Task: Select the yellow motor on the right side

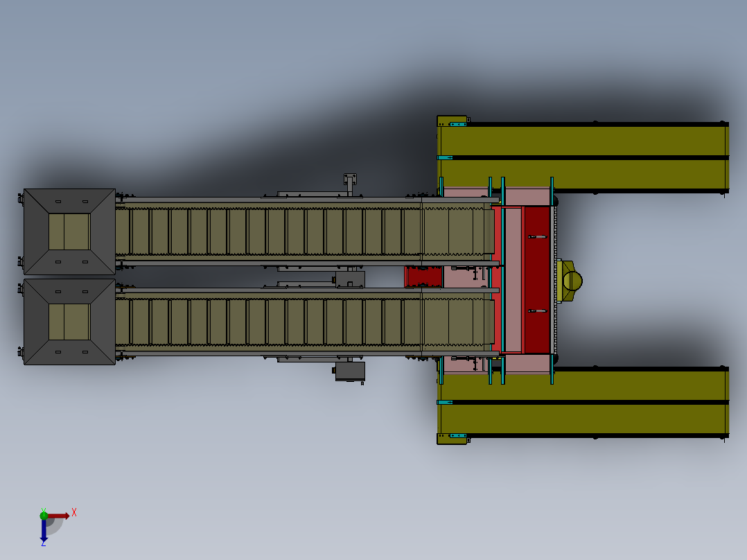Action: (x=570, y=281)
